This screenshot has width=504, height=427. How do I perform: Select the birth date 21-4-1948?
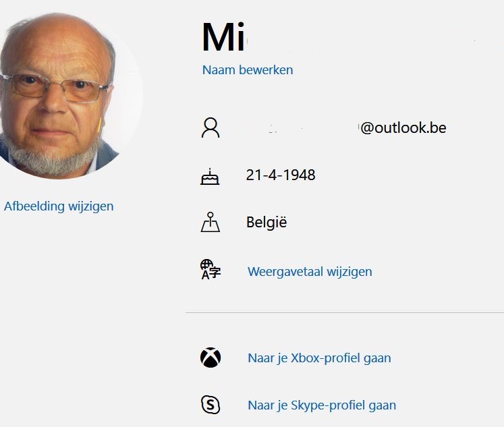click(x=281, y=175)
